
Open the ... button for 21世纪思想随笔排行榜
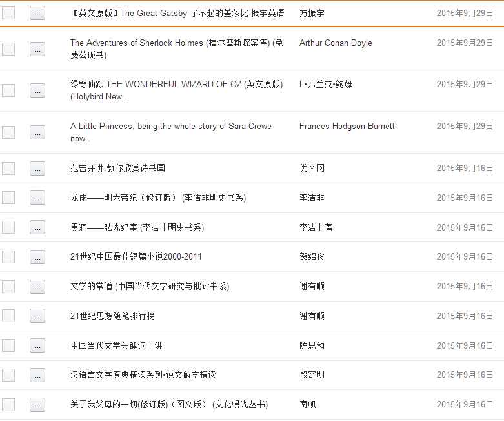37,316
